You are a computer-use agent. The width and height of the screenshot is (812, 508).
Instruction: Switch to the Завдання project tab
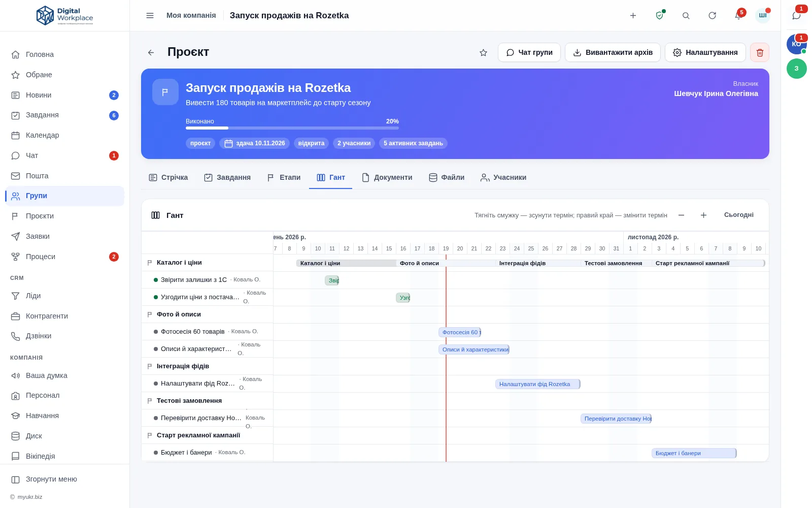click(x=227, y=177)
